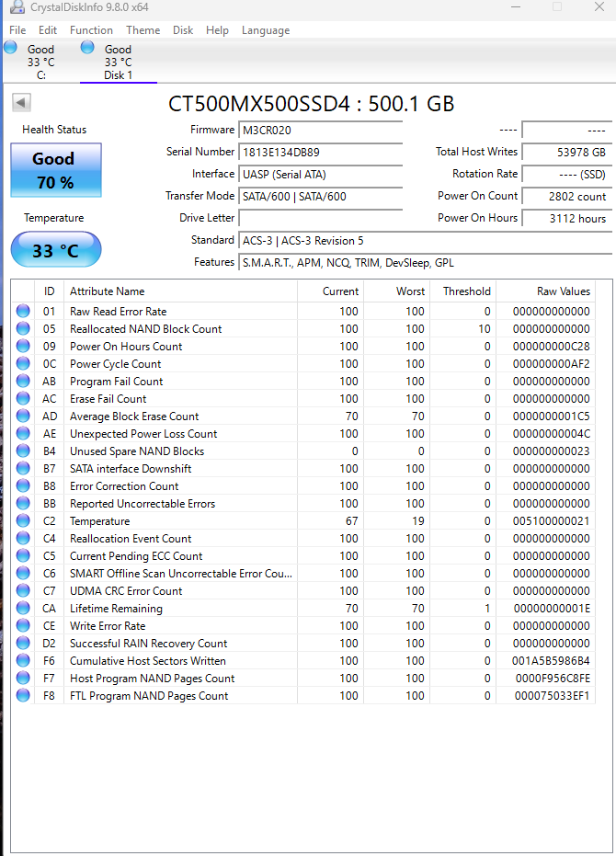Screen dimensions: 616x856
Task: Open the File menu
Action: click(x=17, y=30)
